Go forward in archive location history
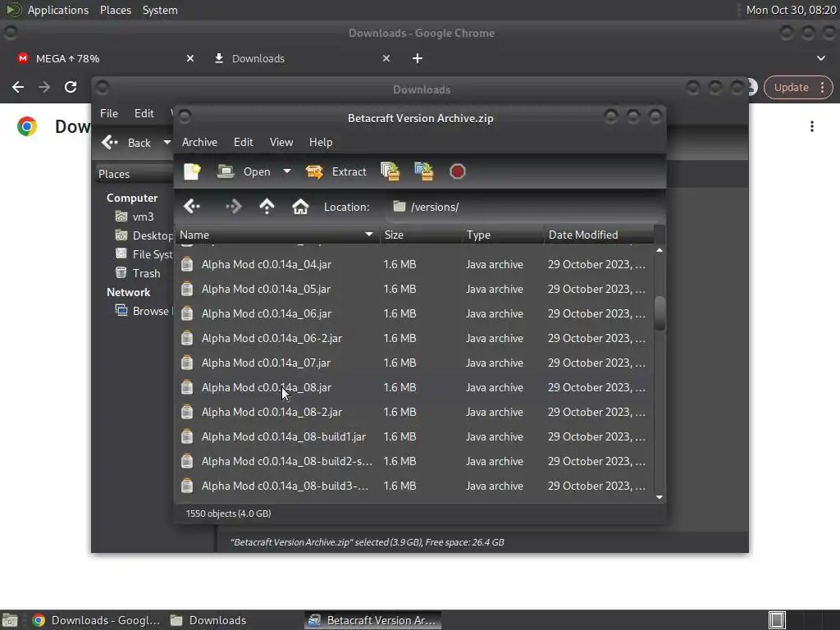 [x=234, y=206]
